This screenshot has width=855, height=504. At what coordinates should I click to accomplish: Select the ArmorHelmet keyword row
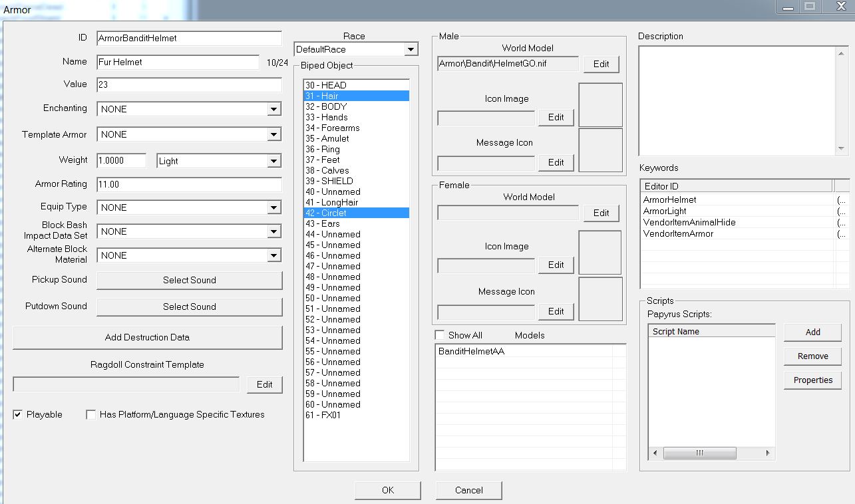[670, 199]
